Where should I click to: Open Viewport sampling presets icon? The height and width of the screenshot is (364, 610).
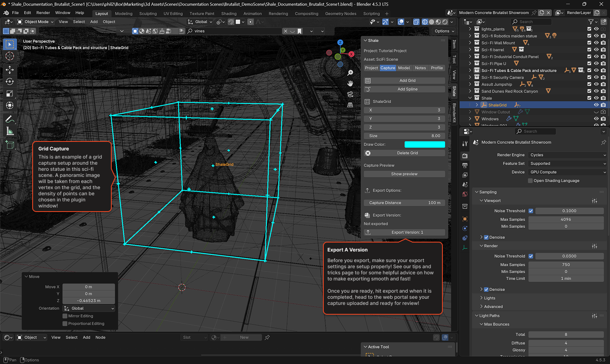coord(595,201)
